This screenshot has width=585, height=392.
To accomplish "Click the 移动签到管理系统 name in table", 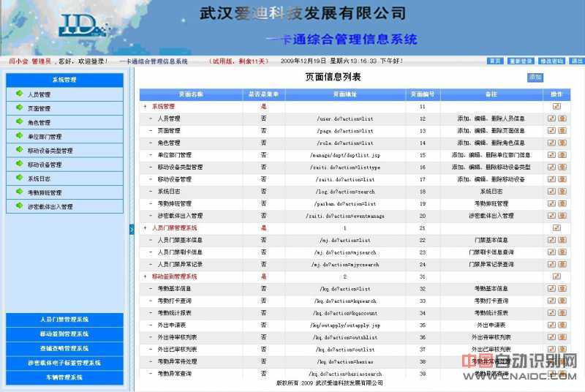I will click(174, 276).
